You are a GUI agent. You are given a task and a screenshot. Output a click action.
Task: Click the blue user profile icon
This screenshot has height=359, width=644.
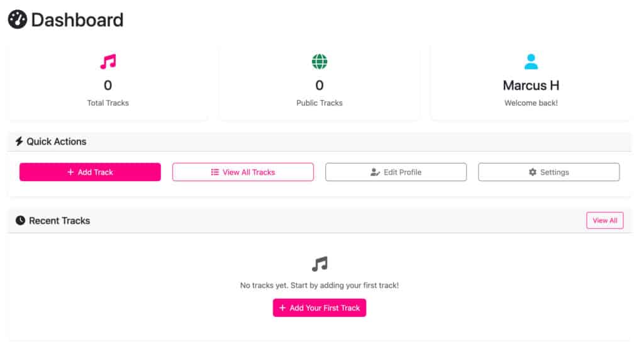(531, 62)
